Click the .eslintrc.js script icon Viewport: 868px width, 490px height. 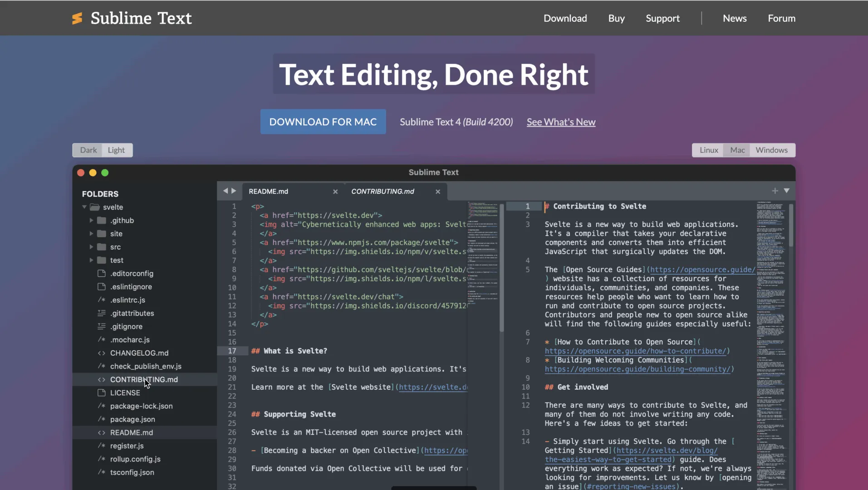point(102,300)
